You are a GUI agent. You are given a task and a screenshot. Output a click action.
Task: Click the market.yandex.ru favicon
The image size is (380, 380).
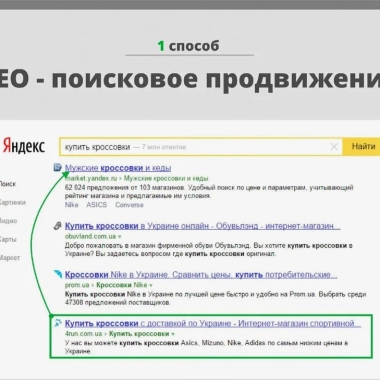click(57, 167)
